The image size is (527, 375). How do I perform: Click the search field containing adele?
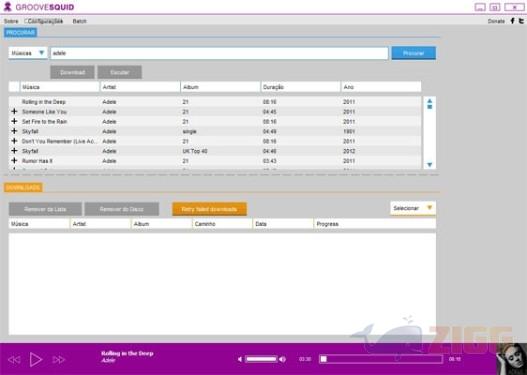coord(219,53)
